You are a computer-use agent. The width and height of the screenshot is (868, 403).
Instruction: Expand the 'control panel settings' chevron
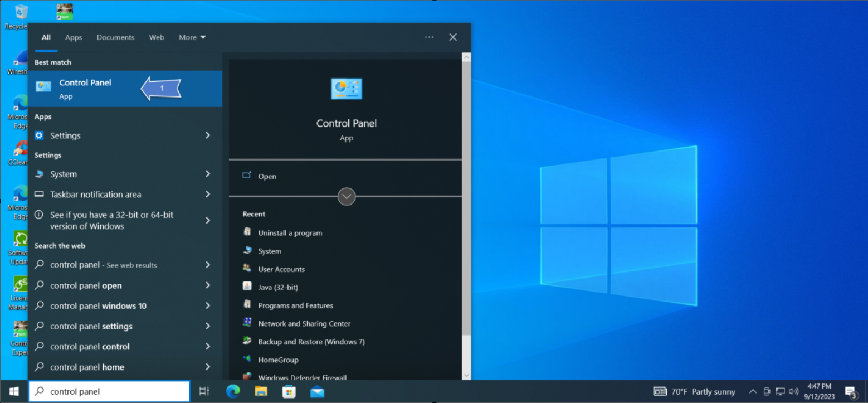pyautogui.click(x=208, y=326)
